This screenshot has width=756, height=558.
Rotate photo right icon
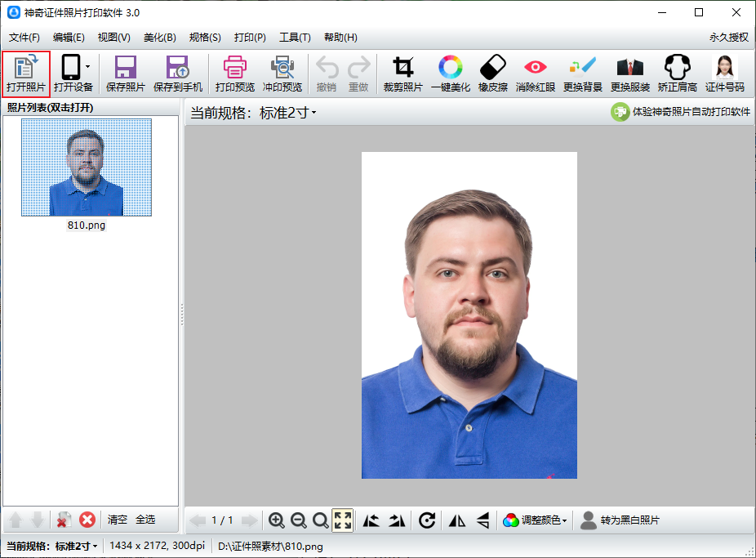coord(397,520)
